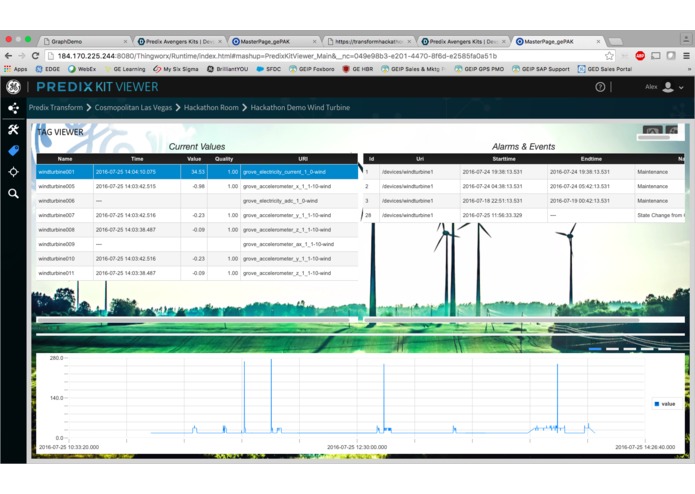Screen dimensions: 695x494
Task: Click the cast screen extension icon
Action: (x=656, y=56)
